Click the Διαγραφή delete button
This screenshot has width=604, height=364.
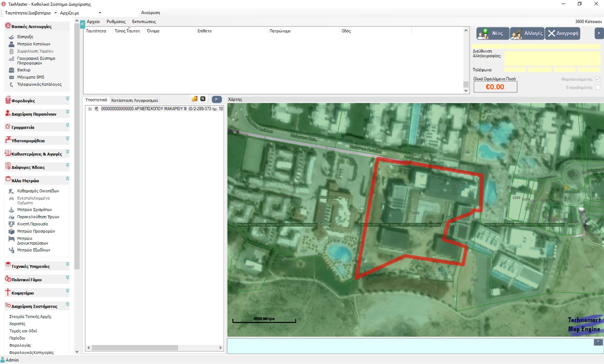point(563,33)
